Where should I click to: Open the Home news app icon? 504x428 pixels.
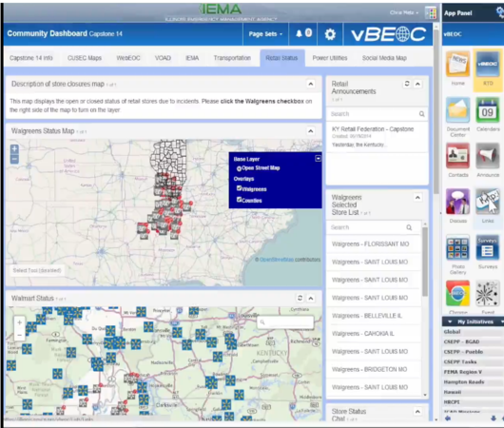(457, 64)
